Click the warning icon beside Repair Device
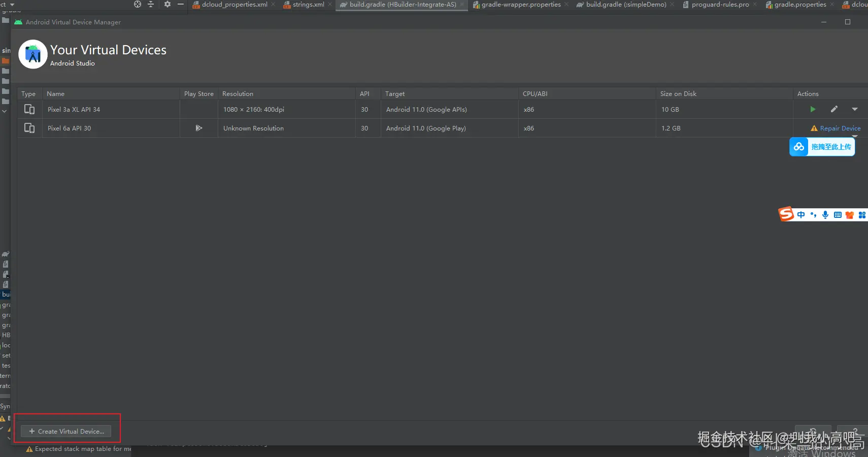Image resolution: width=868 pixels, height=457 pixels. coord(814,128)
